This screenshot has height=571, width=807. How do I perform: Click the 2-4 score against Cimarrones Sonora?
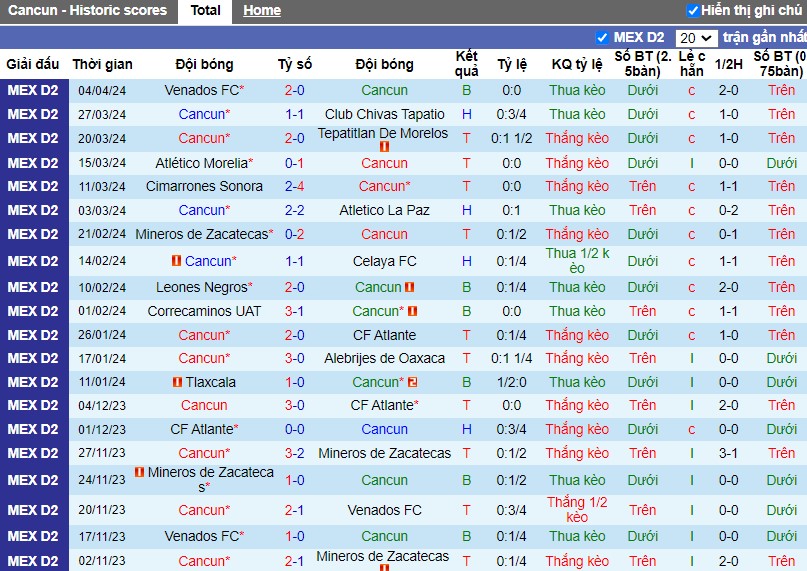click(294, 186)
